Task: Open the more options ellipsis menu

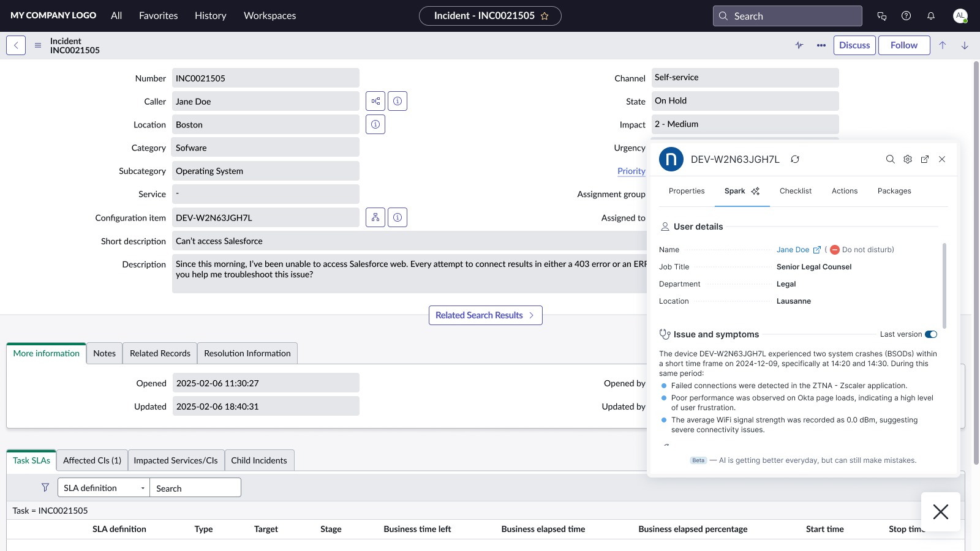Action: 821,45
